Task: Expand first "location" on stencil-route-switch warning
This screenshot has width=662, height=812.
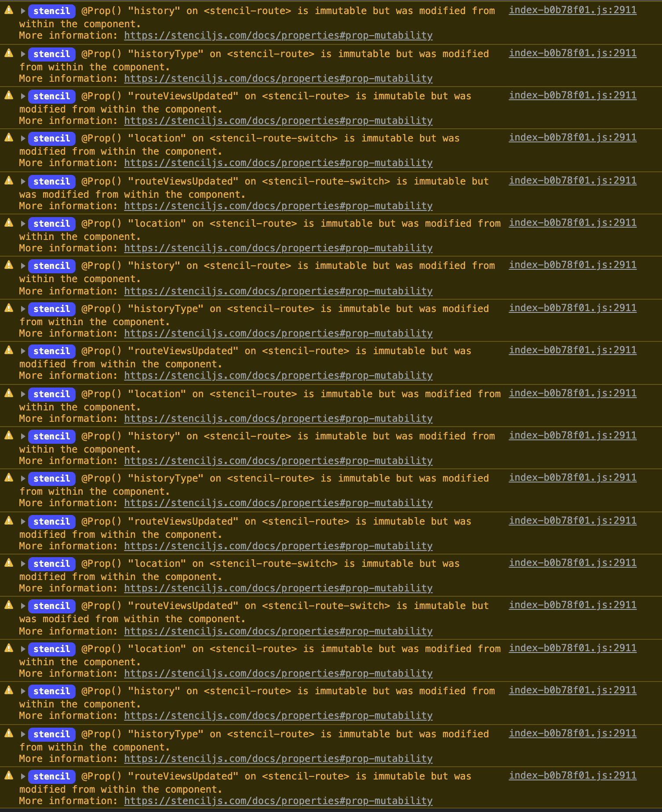Action: [23, 138]
